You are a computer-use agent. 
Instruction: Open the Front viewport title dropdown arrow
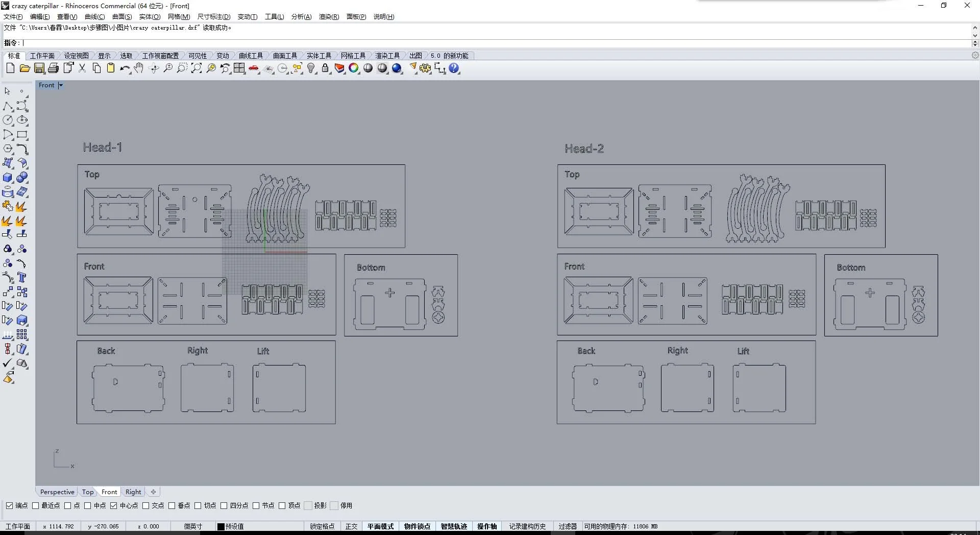point(60,85)
